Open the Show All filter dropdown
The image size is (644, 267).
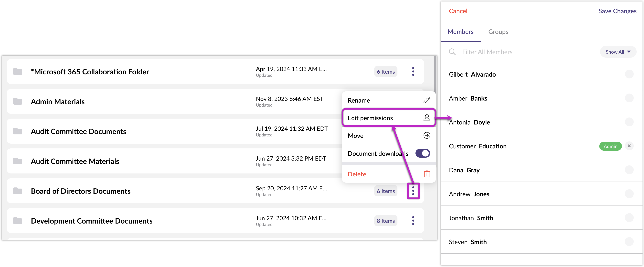point(618,52)
